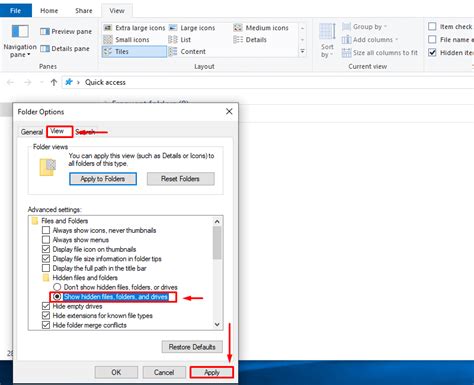Confirm with the OK button
The height and width of the screenshot is (385, 474).
[x=116, y=372]
